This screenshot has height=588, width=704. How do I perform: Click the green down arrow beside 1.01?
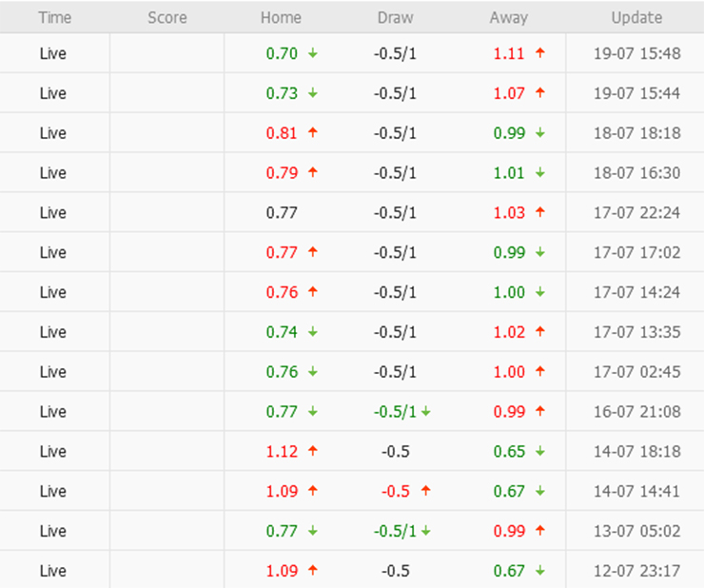[x=540, y=173]
